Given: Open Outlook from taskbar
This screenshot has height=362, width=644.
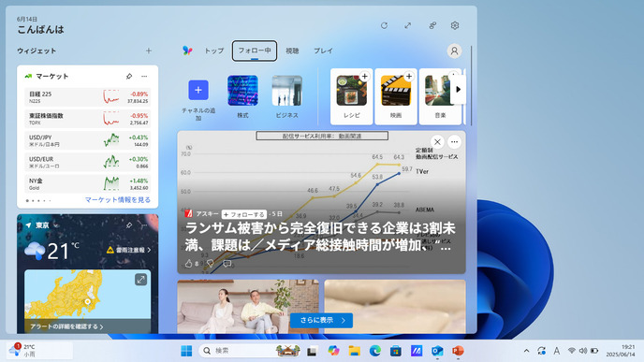Looking at the screenshot, I should pyautogui.click(x=437, y=351).
